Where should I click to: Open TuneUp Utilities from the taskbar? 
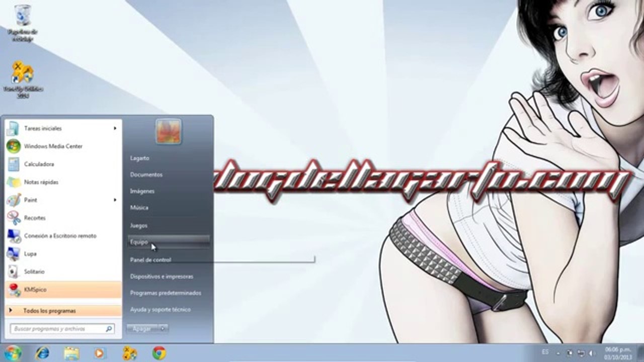point(130,353)
